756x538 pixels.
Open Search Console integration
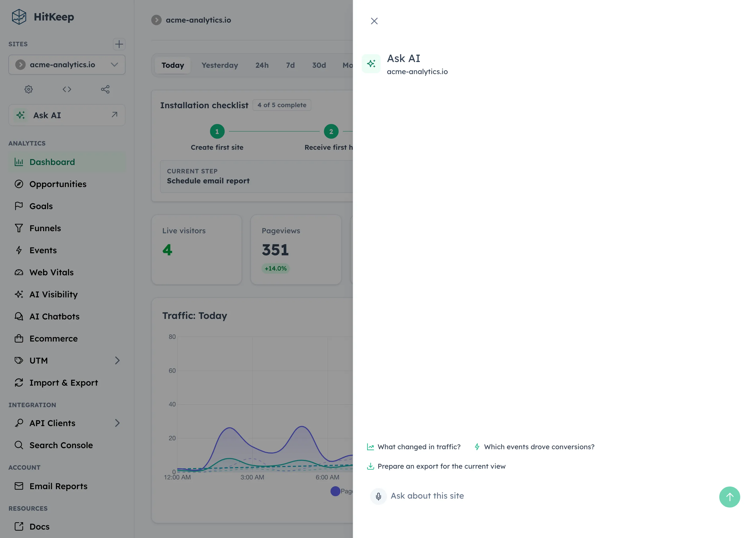(x=67, y=445)
